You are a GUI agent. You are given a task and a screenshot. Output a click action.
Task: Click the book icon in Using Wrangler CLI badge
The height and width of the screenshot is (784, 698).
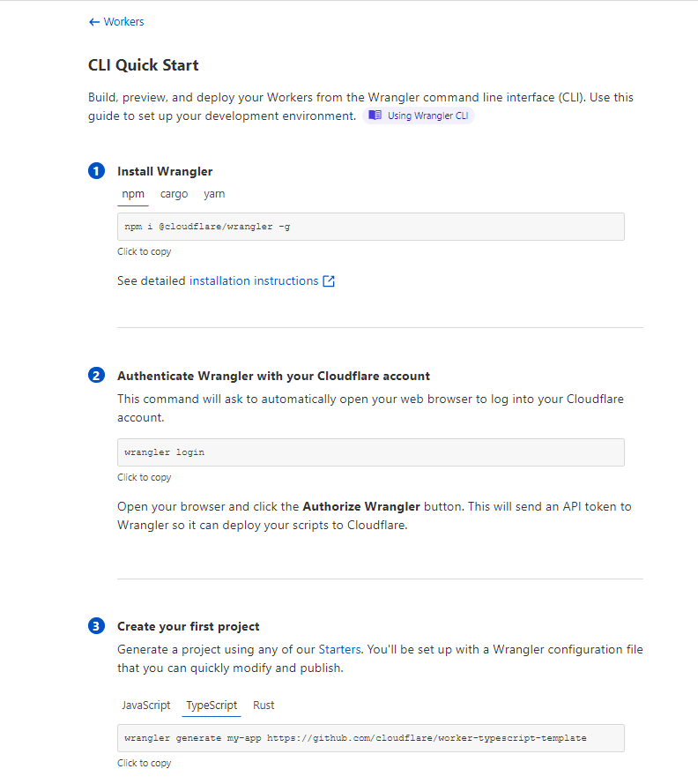(x=375, y=116)
